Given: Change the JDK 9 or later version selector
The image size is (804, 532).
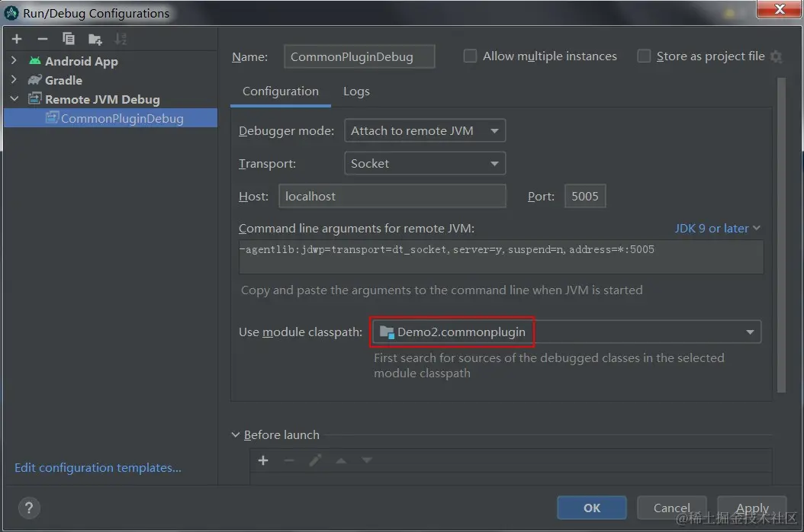Looking at the screenshot, I should point(717,228).
